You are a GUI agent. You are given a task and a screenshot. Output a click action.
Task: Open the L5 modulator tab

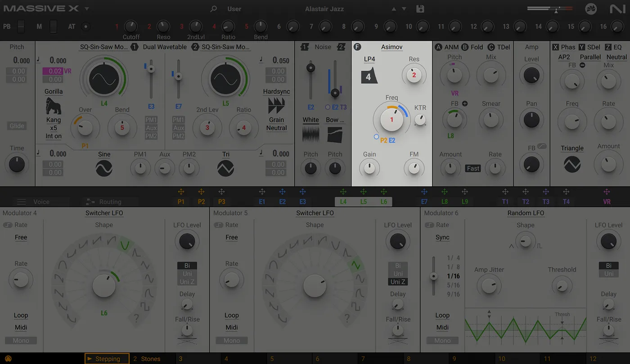pos(363,202)
